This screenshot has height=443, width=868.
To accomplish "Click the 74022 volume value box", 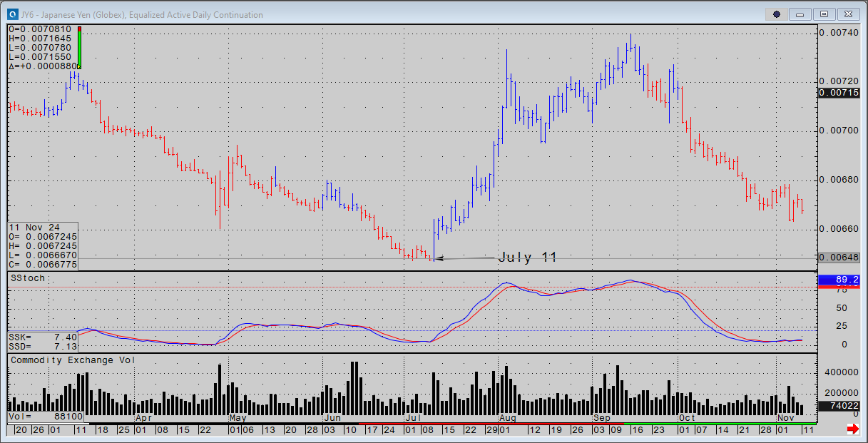I will 838,405.
